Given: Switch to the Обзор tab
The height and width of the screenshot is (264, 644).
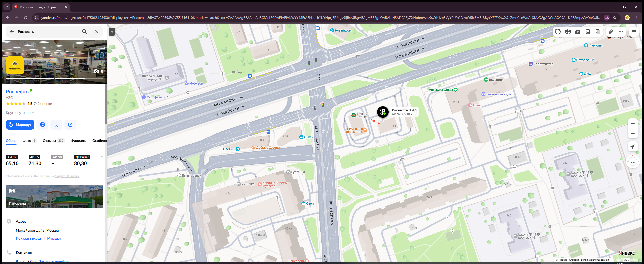Looking at the screenshot, I should tap(11, 141).
